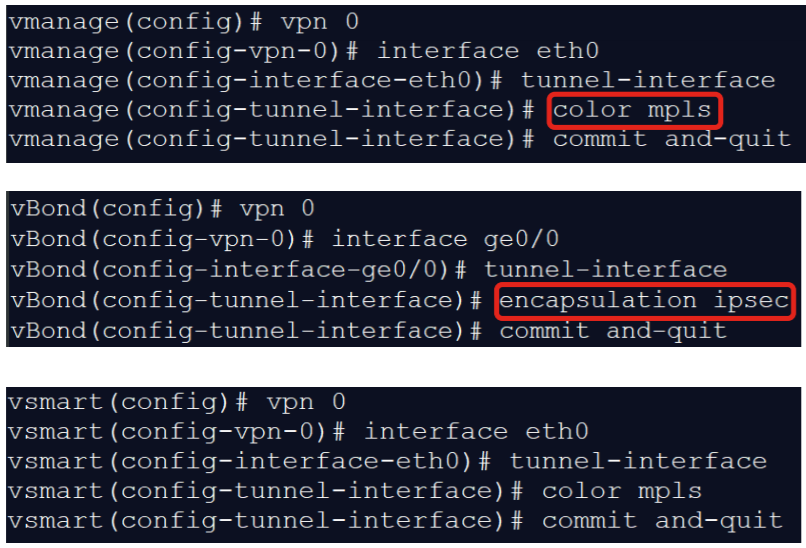
Task: Click vsmart's "commit and-quit" command
Action: 662,520
